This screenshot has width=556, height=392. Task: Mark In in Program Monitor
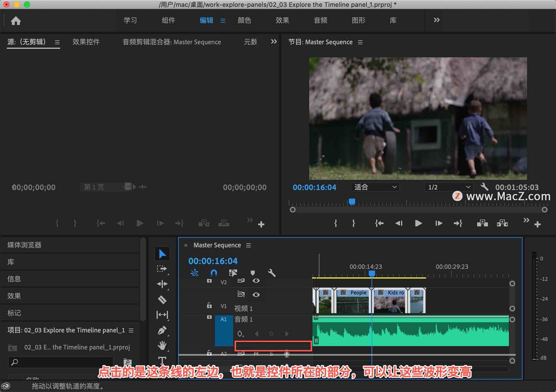pos(335,223)
